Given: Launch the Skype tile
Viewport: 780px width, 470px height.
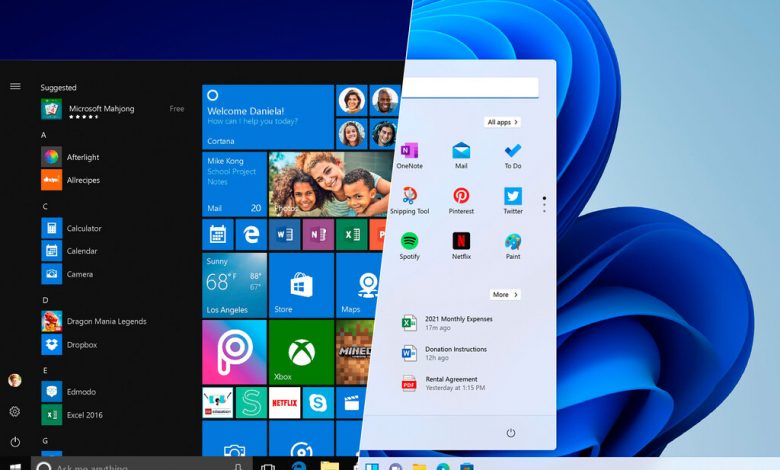Looking at the screenshot, I should pyautogui.click(x=318, y=402).
